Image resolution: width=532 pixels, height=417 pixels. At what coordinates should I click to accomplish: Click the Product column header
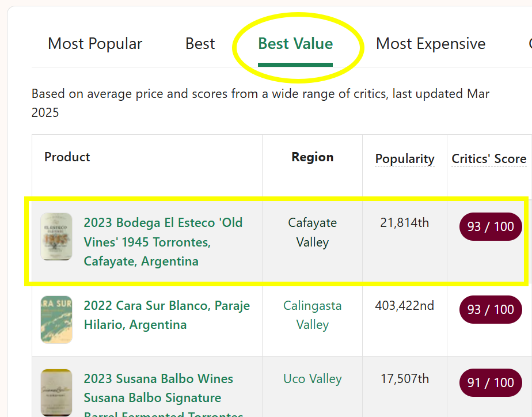click(67, 157)
